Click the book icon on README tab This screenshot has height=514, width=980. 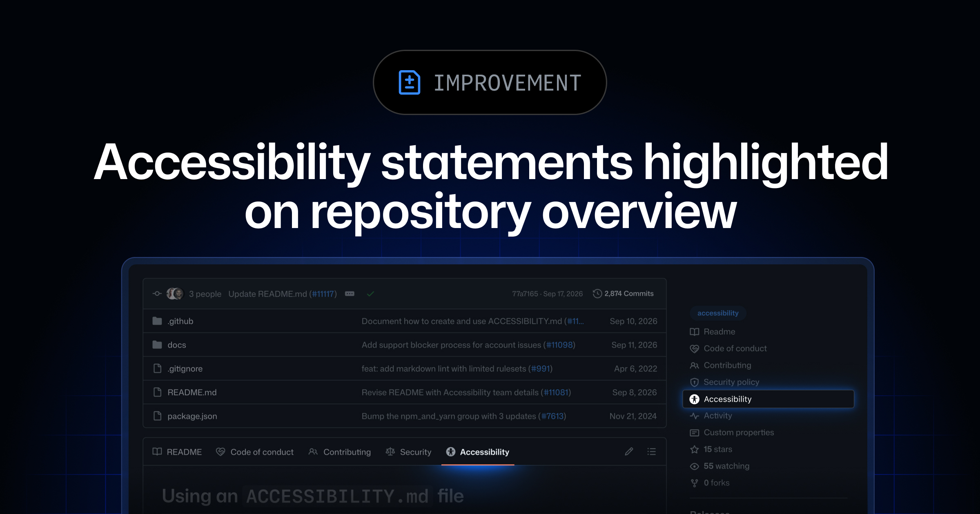pos(157,452)
